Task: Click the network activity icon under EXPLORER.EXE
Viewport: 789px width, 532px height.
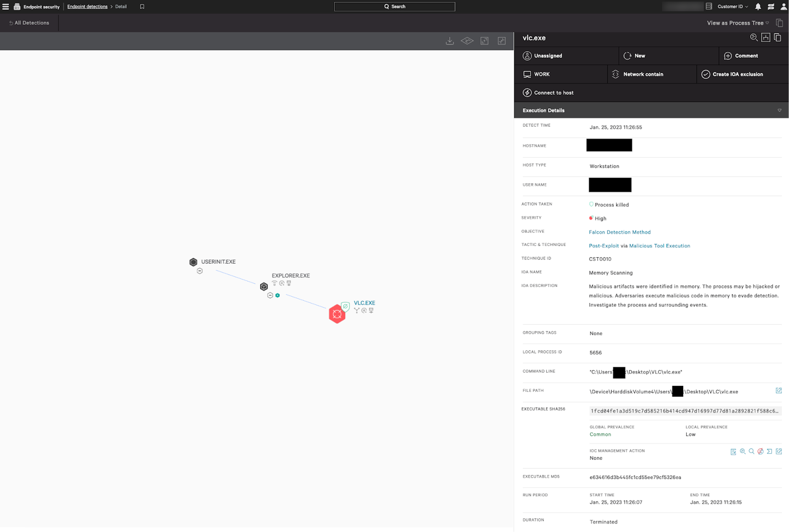Action: [275, 283]
